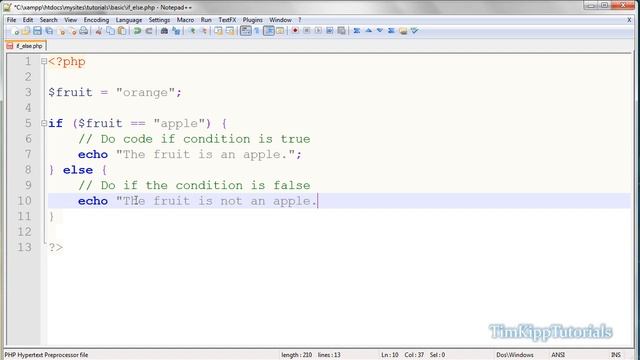Click the closing ?> tag

tap(56, 247)
